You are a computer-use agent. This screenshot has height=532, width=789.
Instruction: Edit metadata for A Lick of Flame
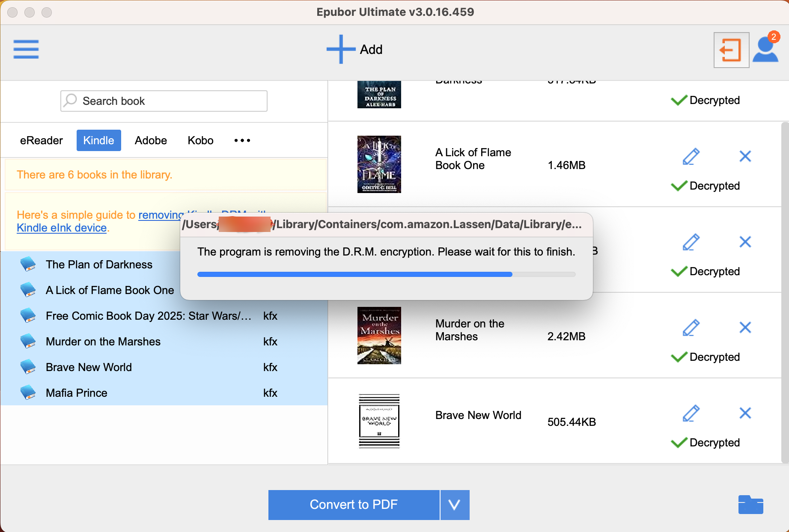[x=691, y=157]
